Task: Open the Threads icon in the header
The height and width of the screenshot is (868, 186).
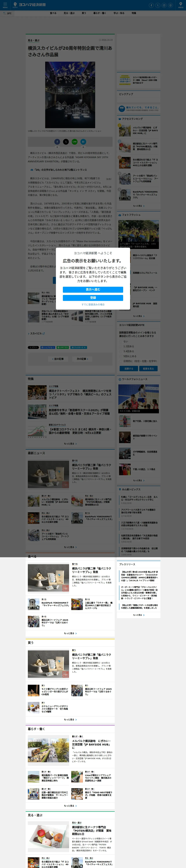Action: click(170, 5)
